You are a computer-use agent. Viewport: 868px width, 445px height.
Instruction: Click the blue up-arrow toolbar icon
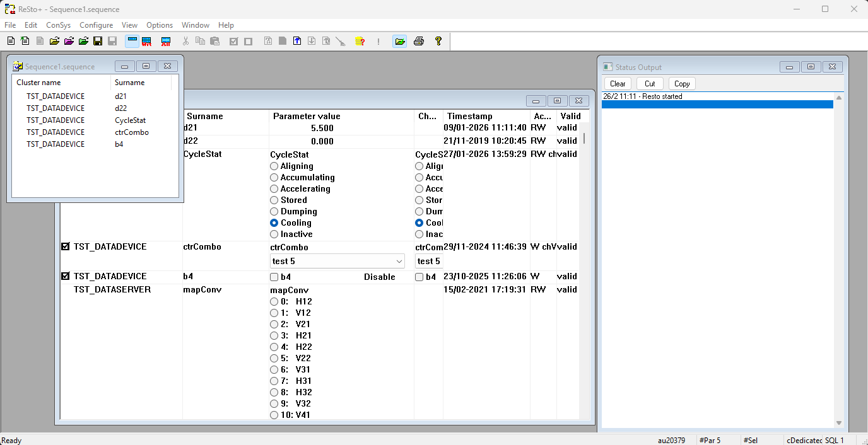tap(297, 42)
